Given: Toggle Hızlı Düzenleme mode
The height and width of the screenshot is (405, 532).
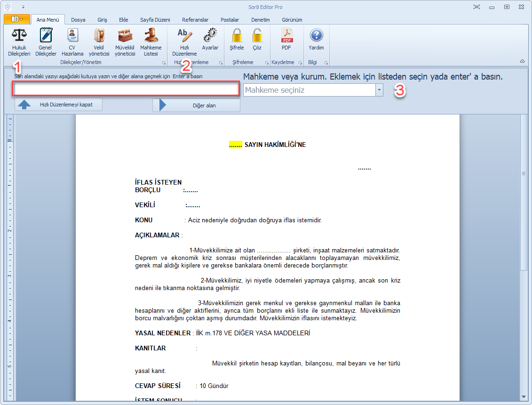Looking at the screenshot, I should click(x=184, y=36).
